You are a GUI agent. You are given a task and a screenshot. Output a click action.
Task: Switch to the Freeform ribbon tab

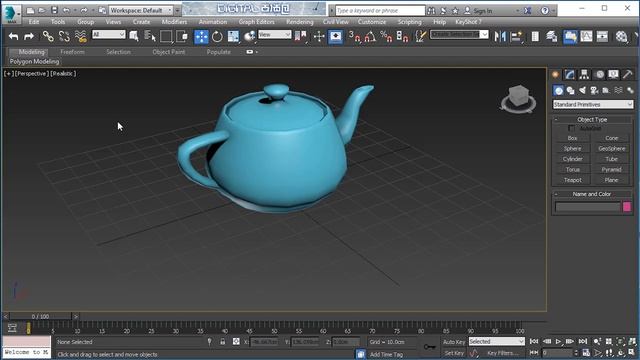(72, 52)
